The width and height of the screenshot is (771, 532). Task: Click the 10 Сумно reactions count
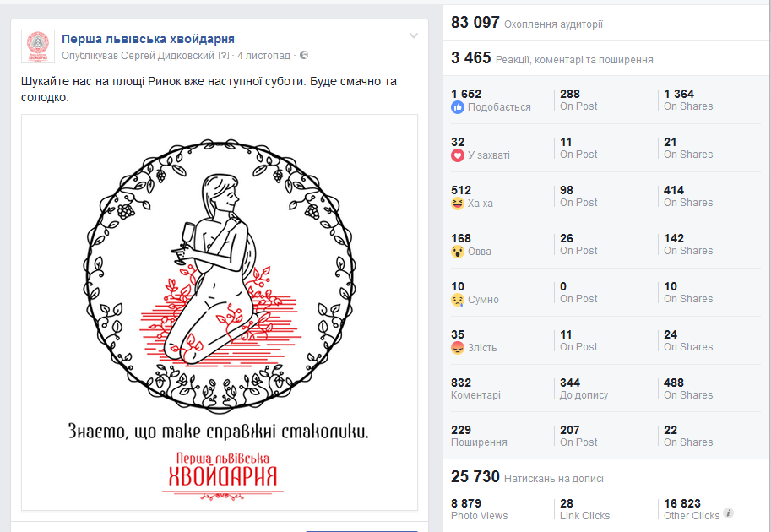[x=458, y=286]
